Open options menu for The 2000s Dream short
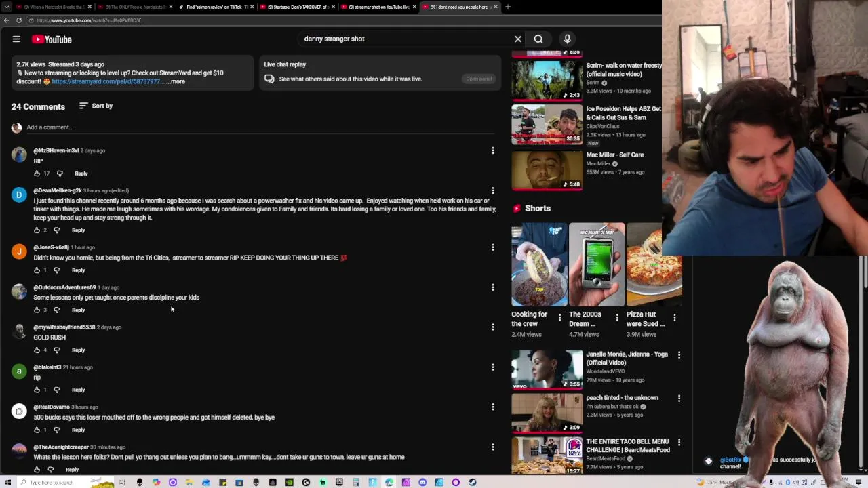 point(617,317)
